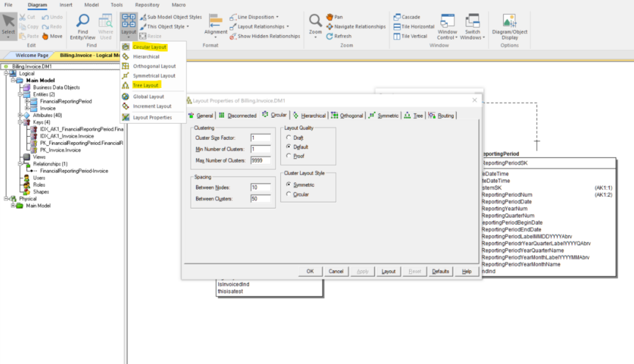Click the Layout button in dialog
Image resolution: width=634 pixels, height=364 pixels.
389,271
